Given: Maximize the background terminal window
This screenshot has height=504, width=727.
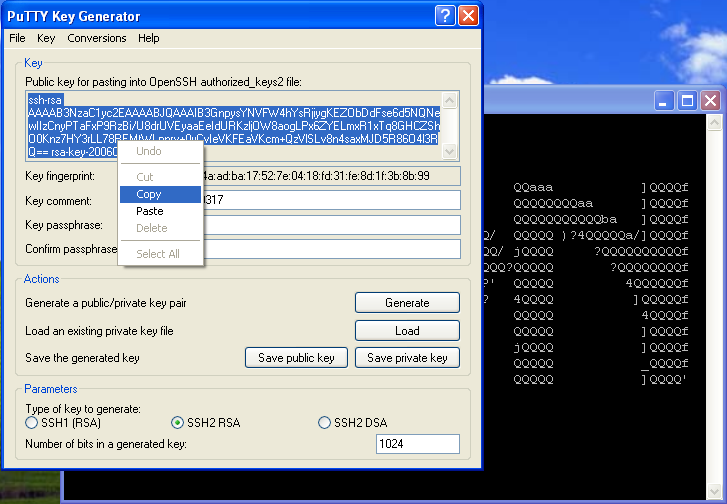Looking at the screenshot, I should click(x=687, y=100).
